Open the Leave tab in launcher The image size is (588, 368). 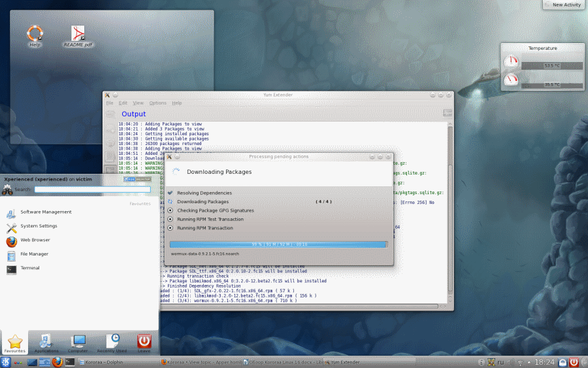click(x=144, y=343)
